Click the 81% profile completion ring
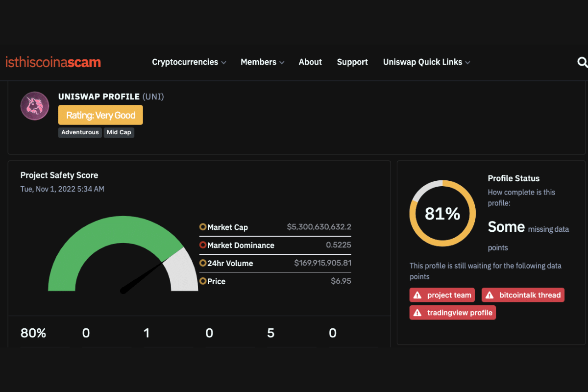 442,213
